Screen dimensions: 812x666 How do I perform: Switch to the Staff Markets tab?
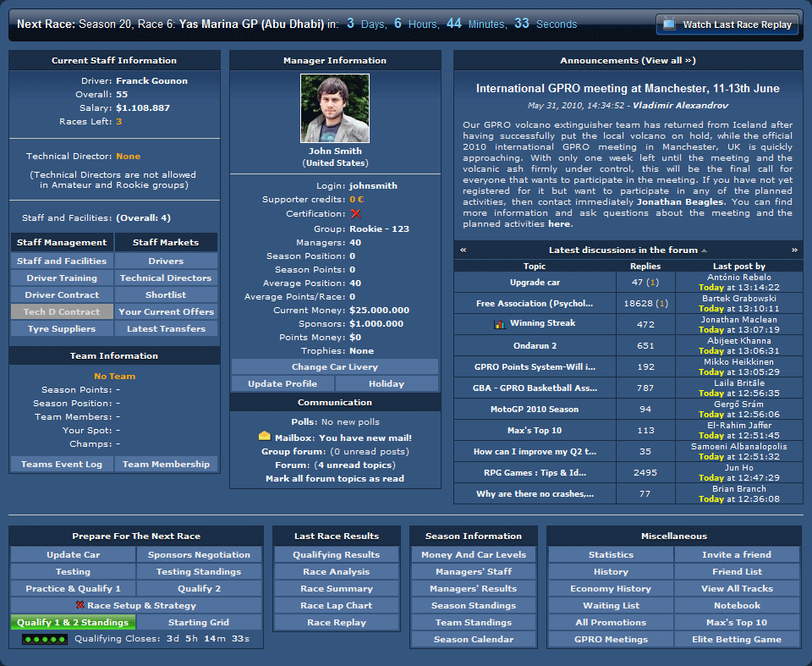[166, 243]
